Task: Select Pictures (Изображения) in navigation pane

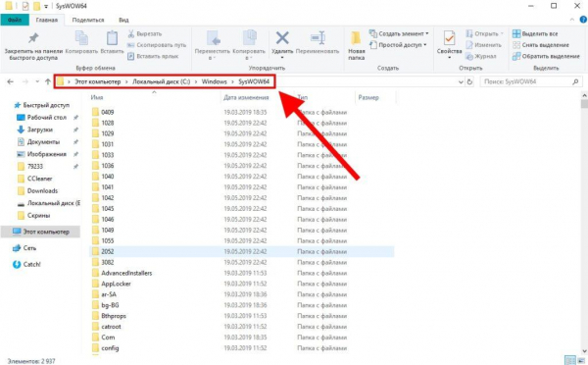Action: (41, 154)
